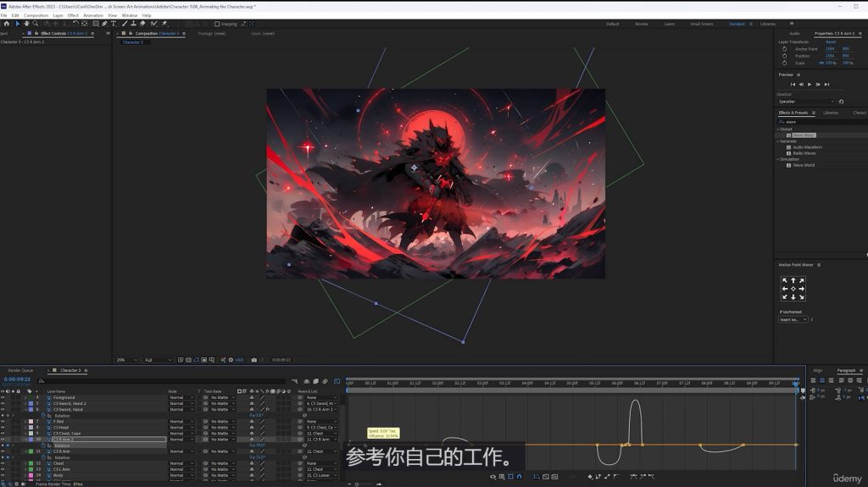
Task: Click the center arrow in Anchor Point Mover
Action: pyautogui.click(x=793, y=289)
